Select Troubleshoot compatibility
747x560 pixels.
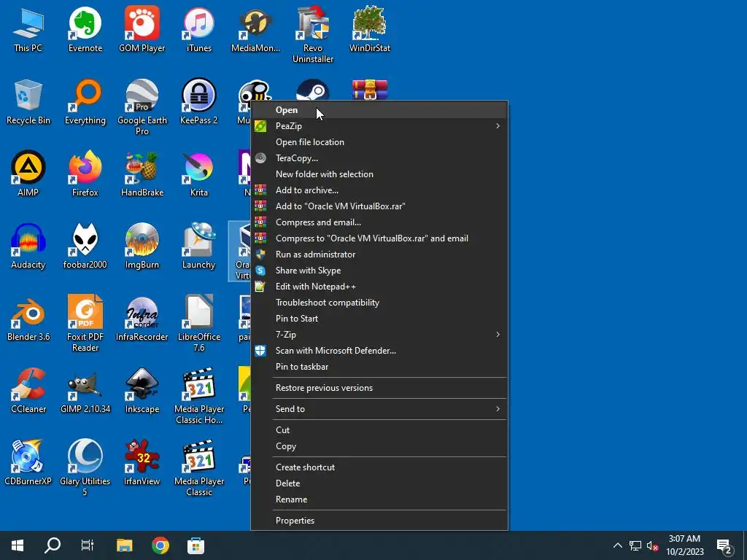[x=379, y=303]
